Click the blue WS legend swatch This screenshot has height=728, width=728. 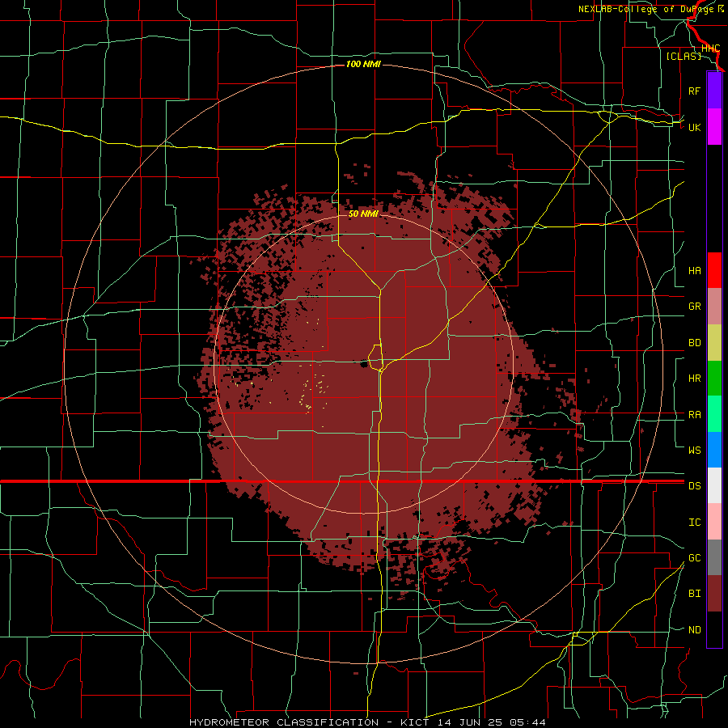[x=714, y=450]
